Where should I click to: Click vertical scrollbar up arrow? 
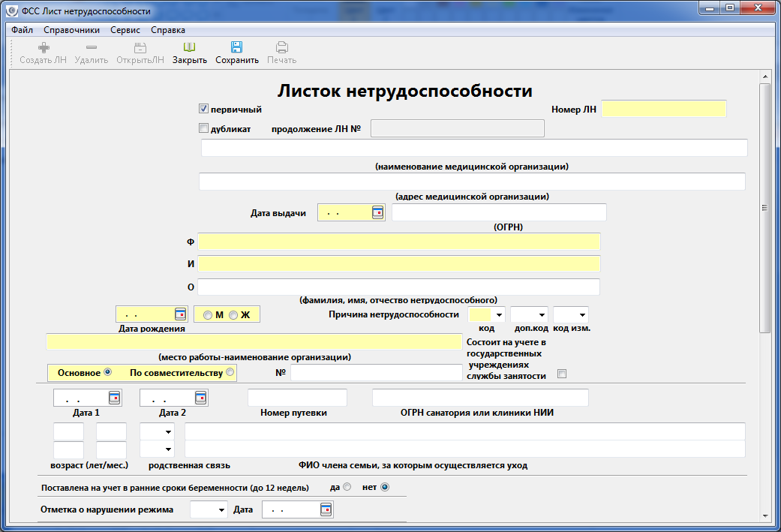(x=764, y=77)
